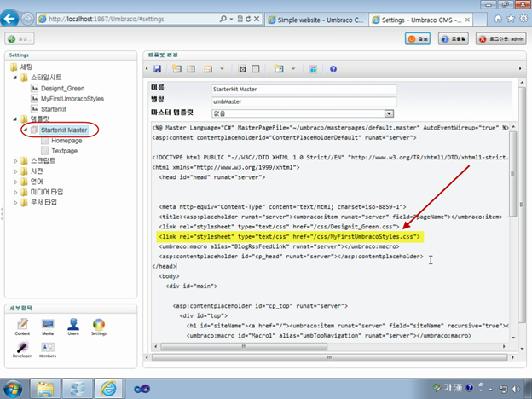This screenshot has height=399, width=532.
Task: Open the Developer section
Action: coord(22,350)
